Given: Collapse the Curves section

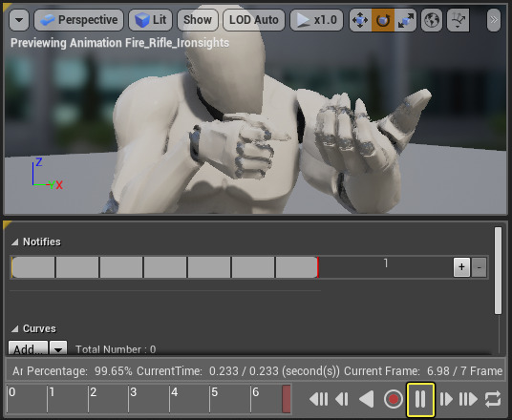Looking at the screenshot, I should tap(15, 328).
